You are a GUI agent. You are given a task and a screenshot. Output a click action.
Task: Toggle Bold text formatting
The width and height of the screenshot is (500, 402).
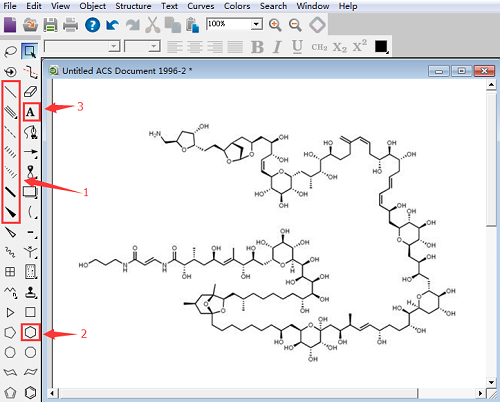coord(257,47)
